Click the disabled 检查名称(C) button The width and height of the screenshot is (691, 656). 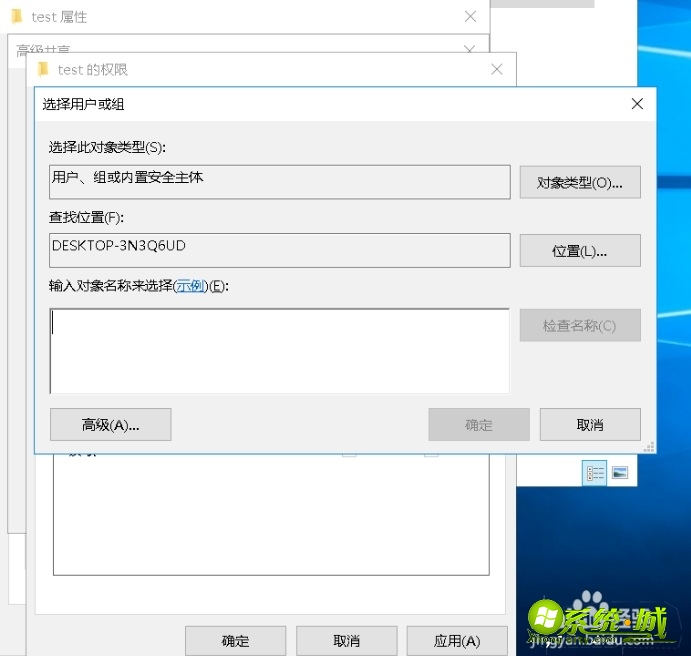click(580, 325)
